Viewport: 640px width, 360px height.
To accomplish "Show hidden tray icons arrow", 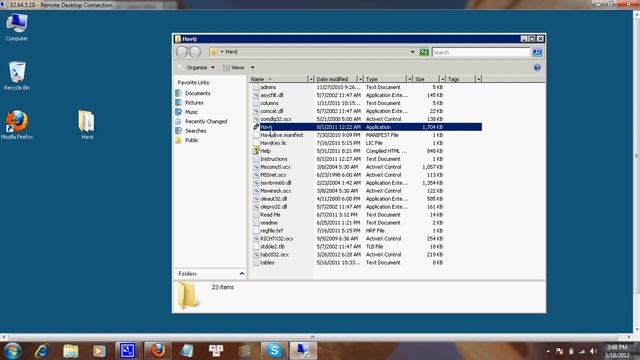I will point(548,351).
